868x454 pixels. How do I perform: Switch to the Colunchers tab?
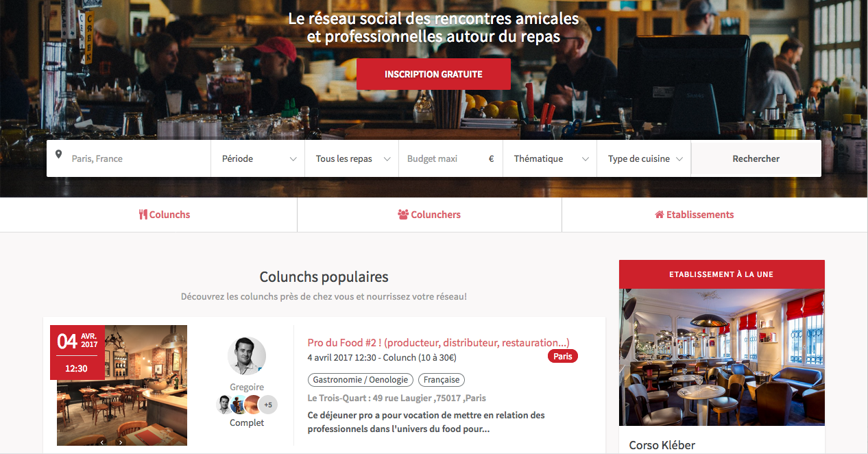click(x=429, y=215)
